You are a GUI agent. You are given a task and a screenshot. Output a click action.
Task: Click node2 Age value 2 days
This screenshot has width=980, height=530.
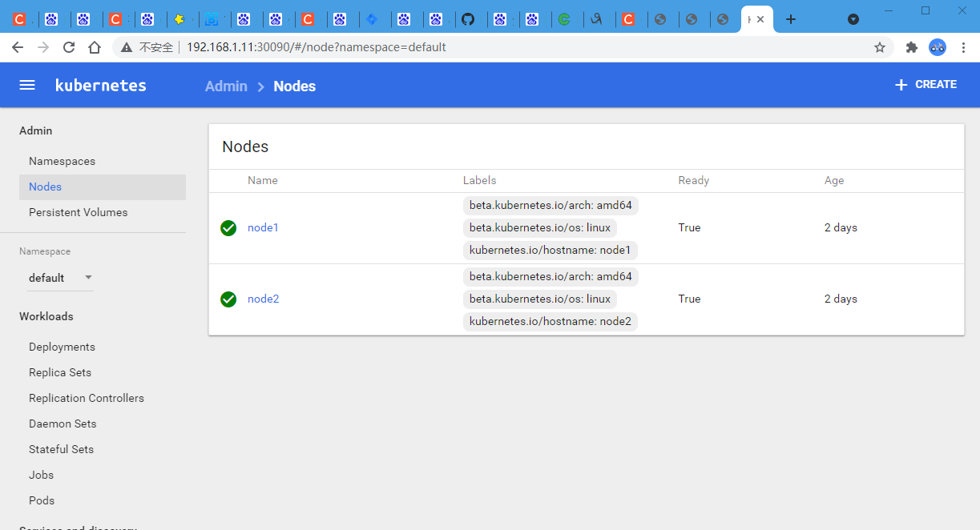click(x=841, y=299)
